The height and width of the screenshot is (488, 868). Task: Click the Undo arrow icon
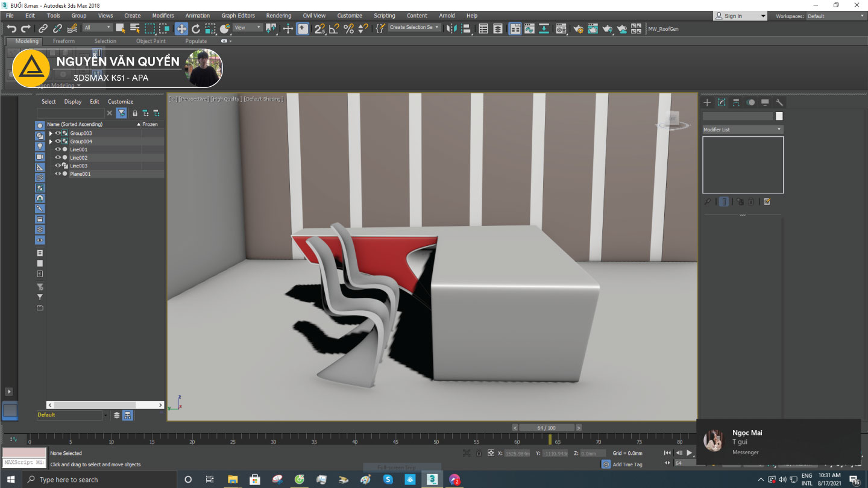(x=11, y=28)
